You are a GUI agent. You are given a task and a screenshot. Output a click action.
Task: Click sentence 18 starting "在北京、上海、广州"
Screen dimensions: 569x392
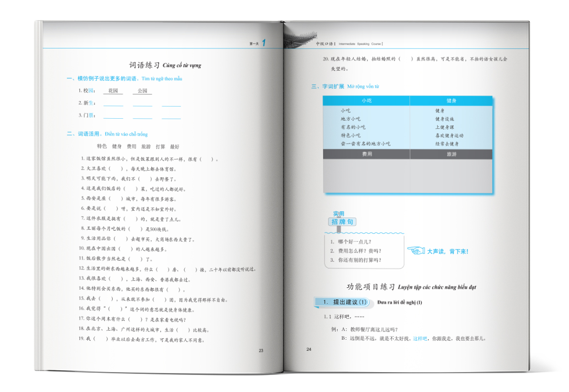coord(144,329)
